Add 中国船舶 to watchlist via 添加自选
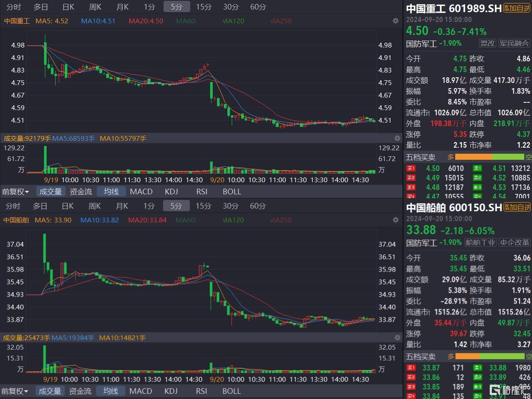Screen dimensions: 532x399 (517, 208)
